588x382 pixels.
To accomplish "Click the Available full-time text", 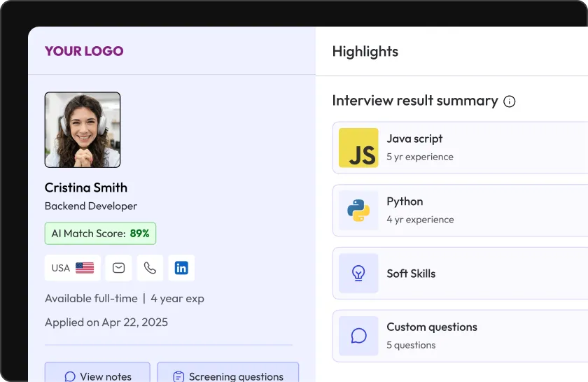I will click(91, 299).
